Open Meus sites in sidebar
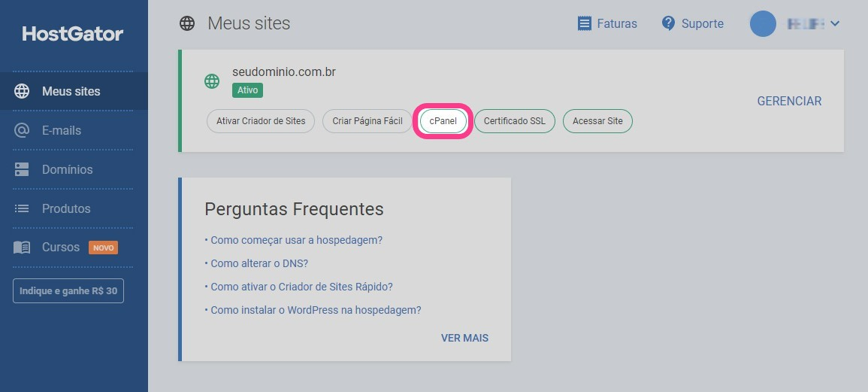The height and width of the screenshot is (392, 868). [x=74, y=92]
